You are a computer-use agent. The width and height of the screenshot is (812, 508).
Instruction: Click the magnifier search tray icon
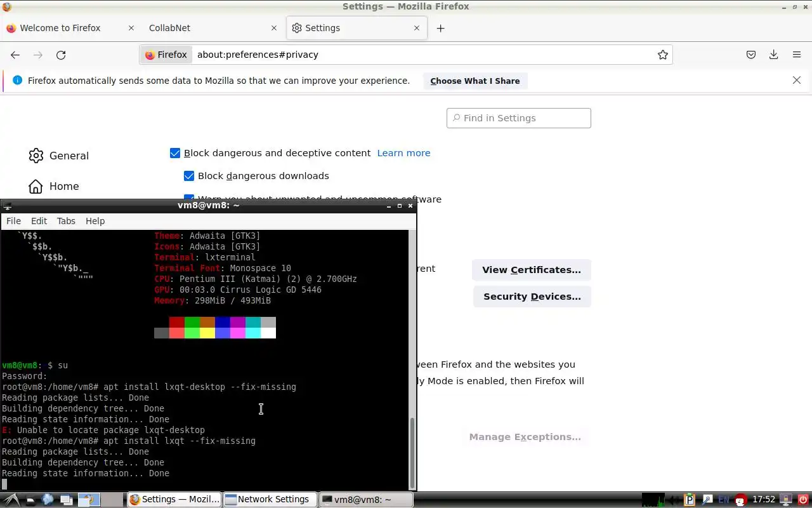[x=707, y=500]
